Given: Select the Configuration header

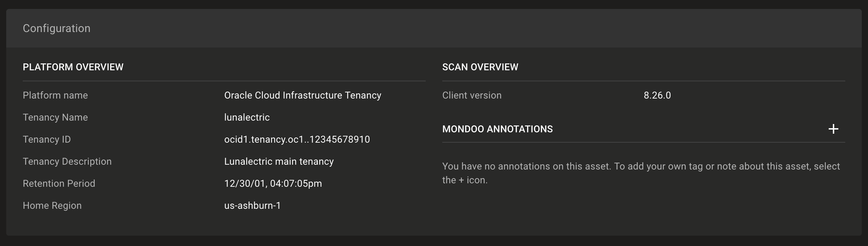Looking at the screenshot, I should [56, 28].
